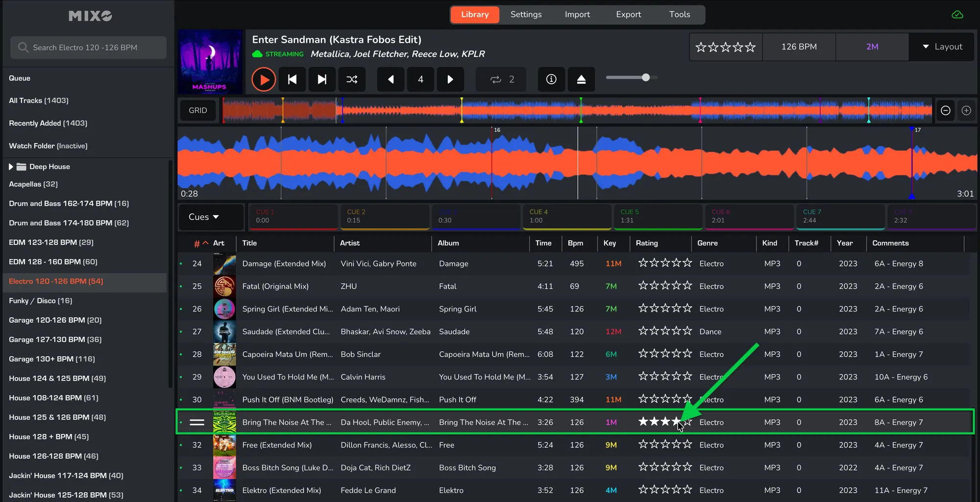Open the Layout dropdown

pos(942,47)
